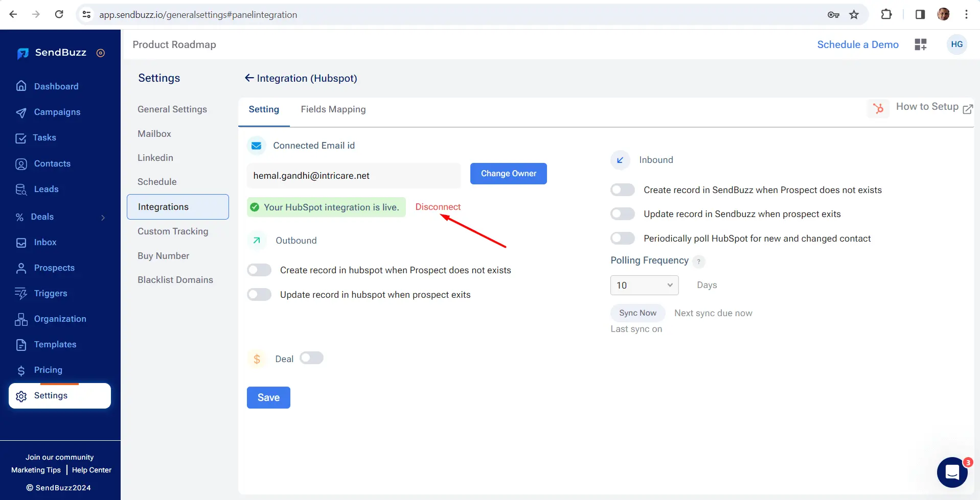
Task: Open Dashboard from the sidebar
Action: pyautogui.click(x=56, y=86)
